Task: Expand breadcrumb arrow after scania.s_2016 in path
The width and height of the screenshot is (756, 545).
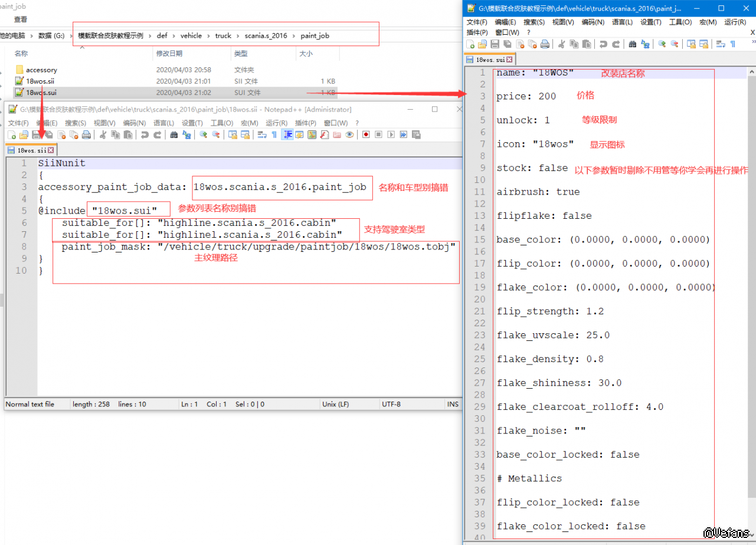Action: point(294,36)
